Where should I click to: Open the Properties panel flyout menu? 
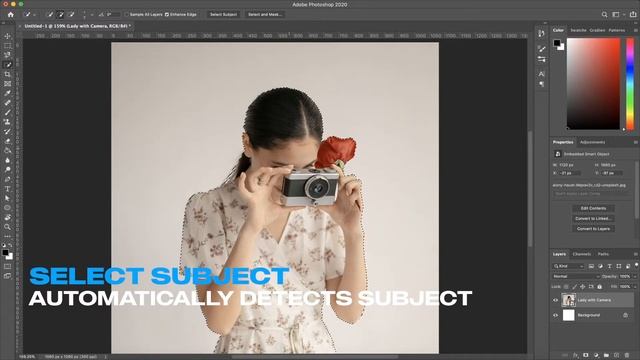[636, 142]
